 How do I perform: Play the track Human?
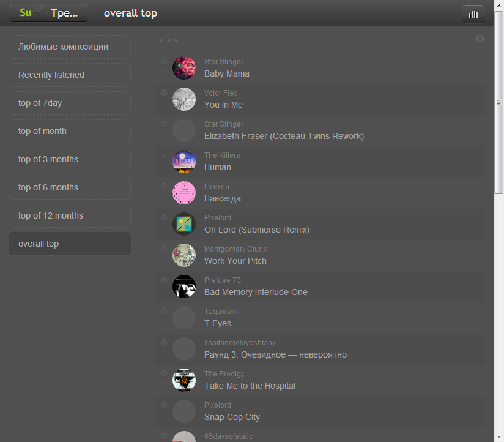coord(218,167)
